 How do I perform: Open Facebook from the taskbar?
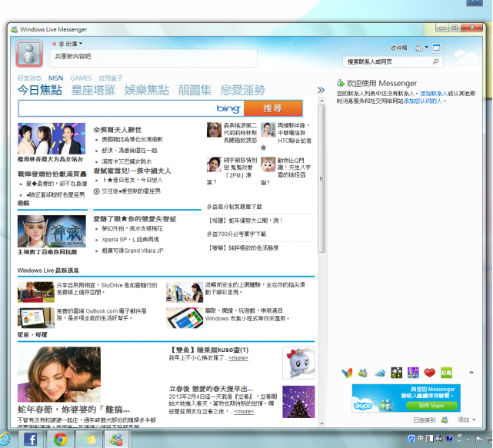click(x=31, y=439)
